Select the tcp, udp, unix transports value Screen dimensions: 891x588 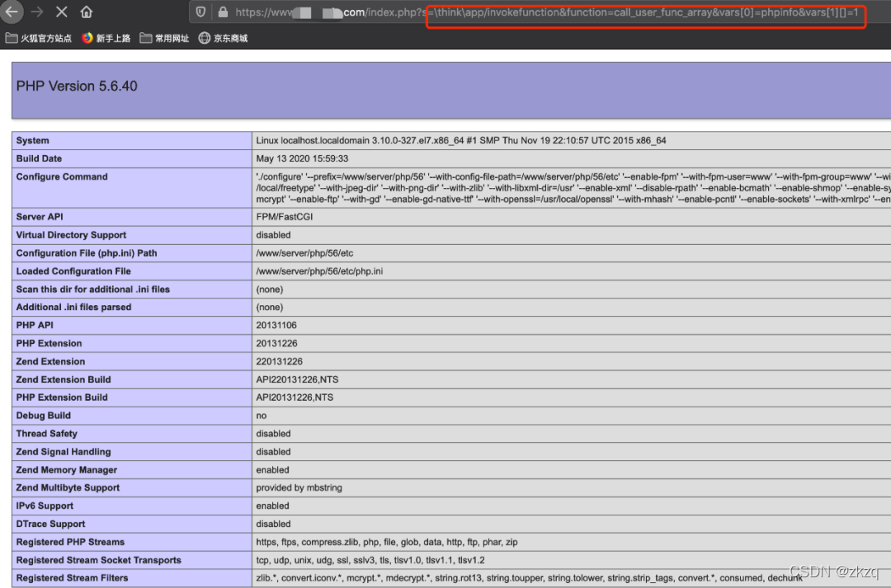(x=370, y=560)
